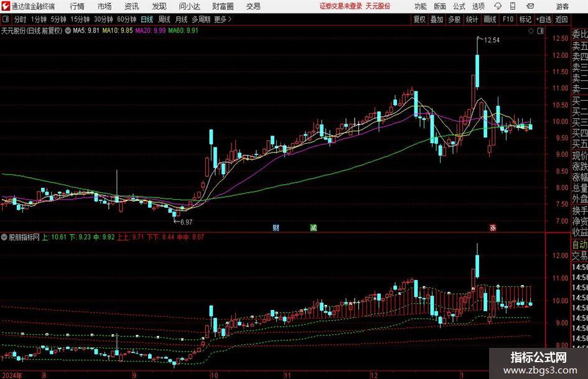The width and height of the screenshot is (588, 379).
Task: Click the 游客 guest account label
Action: tap(562, 6)
